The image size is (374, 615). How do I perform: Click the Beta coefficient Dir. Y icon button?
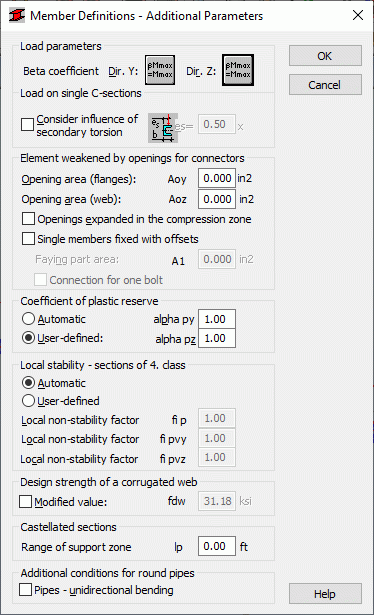pyautogui.click(x=160, y=70)
